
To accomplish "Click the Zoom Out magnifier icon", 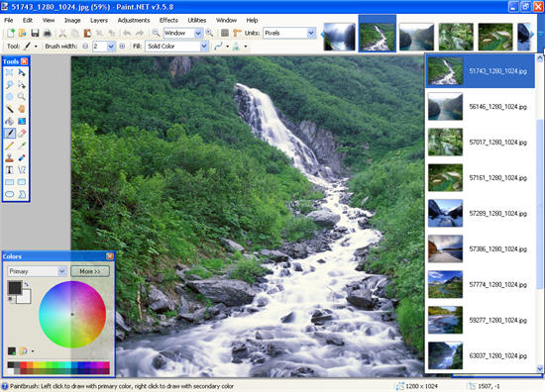I will [x=156, y=33].
